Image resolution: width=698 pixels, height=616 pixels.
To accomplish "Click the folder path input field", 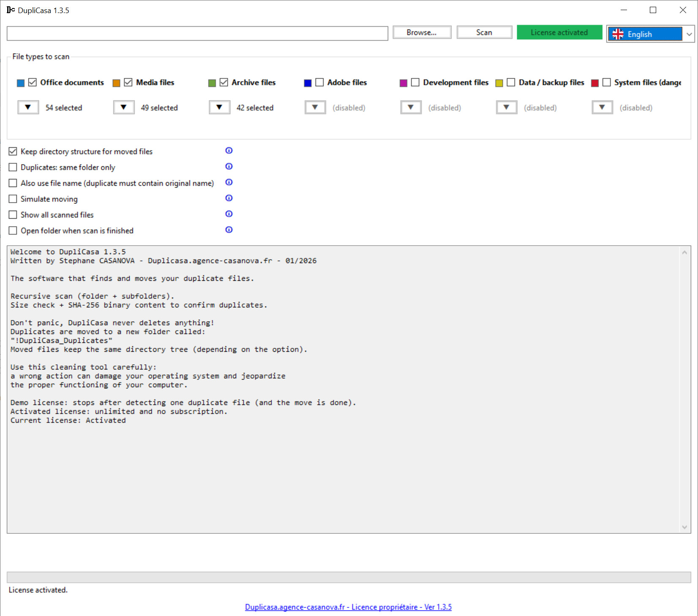I will pos(197,33).
